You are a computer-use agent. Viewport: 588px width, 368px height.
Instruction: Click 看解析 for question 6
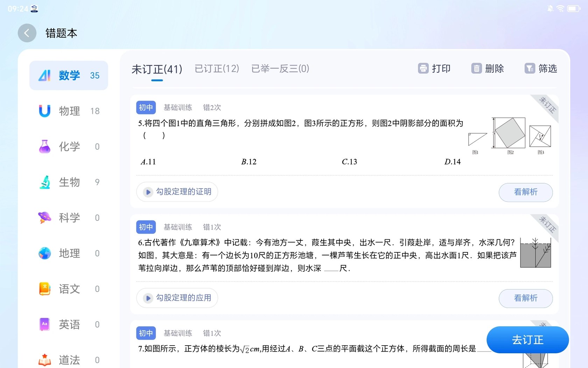click(526, 298)
